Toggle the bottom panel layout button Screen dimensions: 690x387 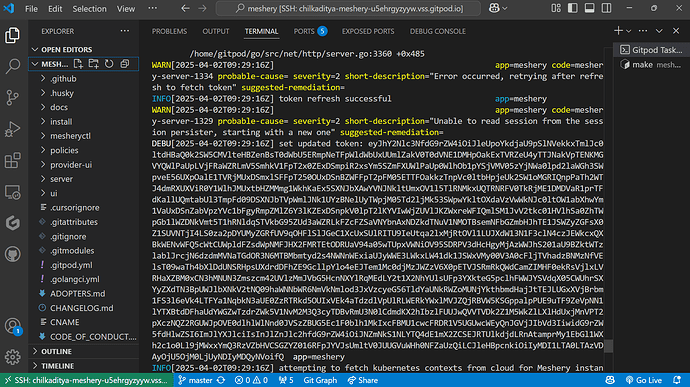click(589, 8)
